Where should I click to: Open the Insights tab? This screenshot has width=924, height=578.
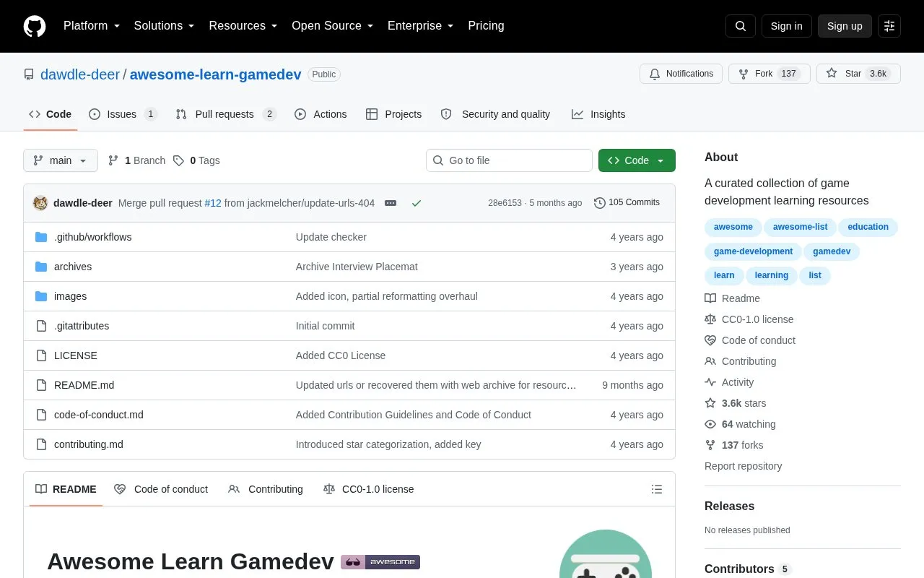click(x=598, y=114)
